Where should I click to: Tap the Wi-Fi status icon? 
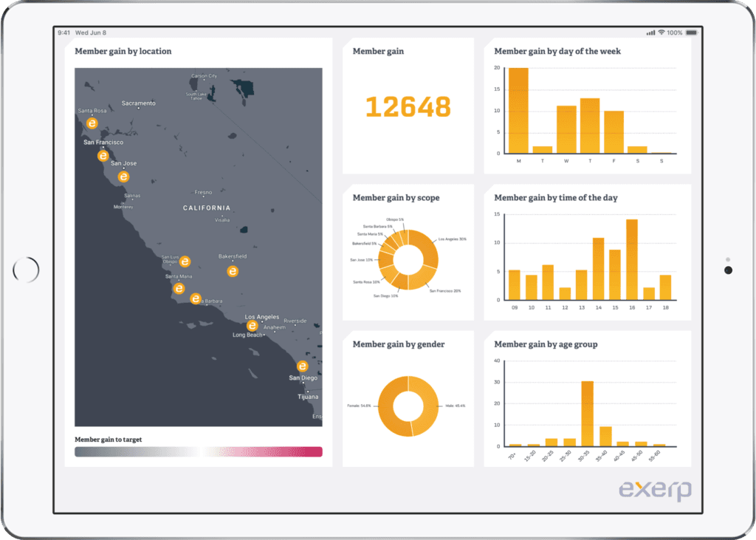pos(661,33)
